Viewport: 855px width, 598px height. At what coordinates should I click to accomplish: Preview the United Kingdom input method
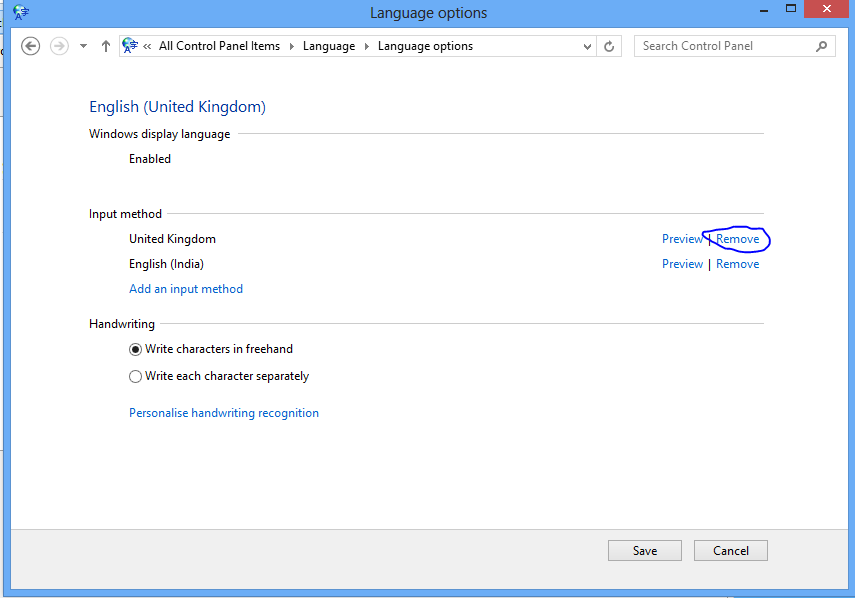point(682,239)
